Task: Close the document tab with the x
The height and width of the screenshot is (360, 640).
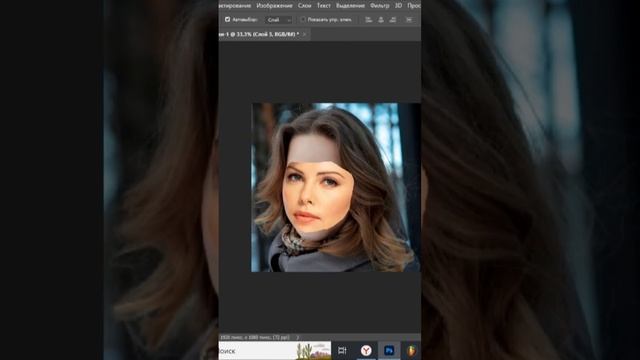Action: [x=304, y=34]
